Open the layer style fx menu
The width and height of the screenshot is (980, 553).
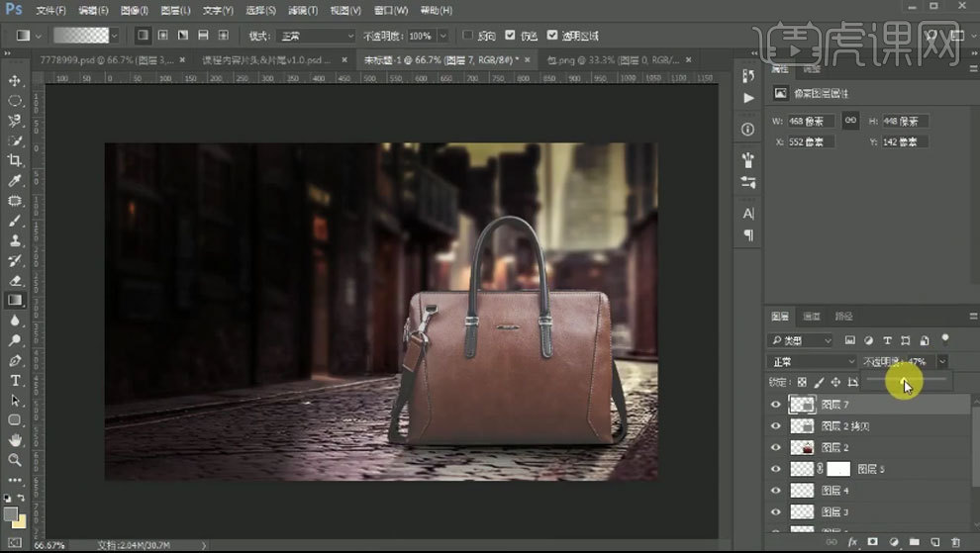pyautogui.click(x=851, y=542)
